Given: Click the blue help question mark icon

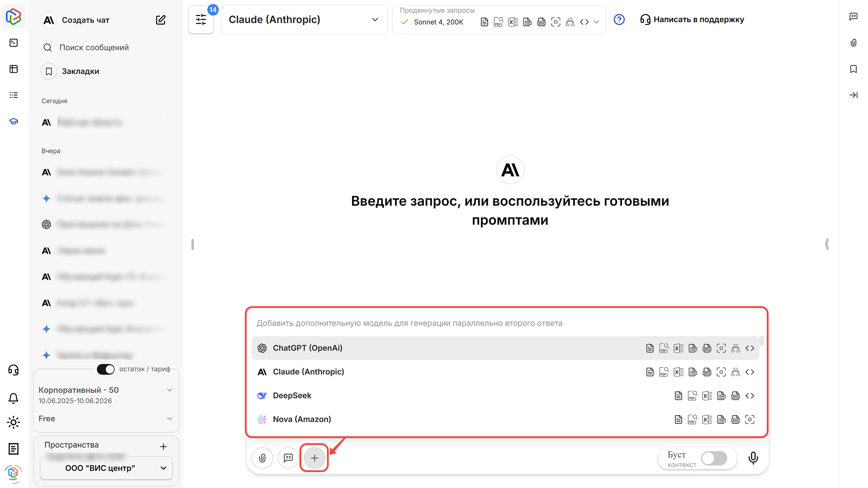Looking at the screenshot, I should click(619, 20).
